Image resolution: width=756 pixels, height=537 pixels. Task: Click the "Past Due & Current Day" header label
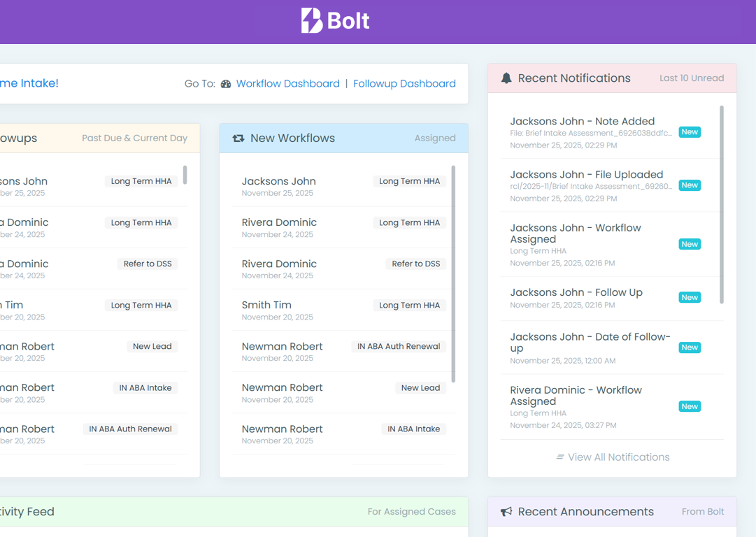(134, 138)
